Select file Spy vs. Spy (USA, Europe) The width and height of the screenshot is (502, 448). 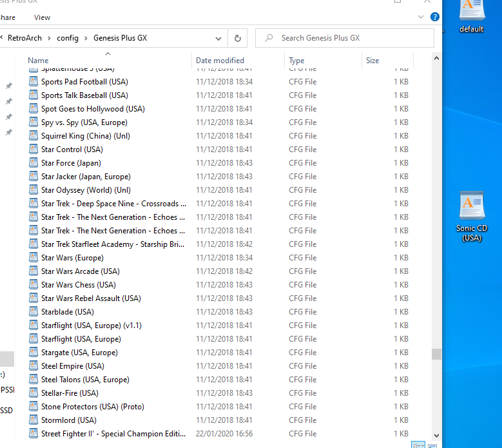click(84, 122)
